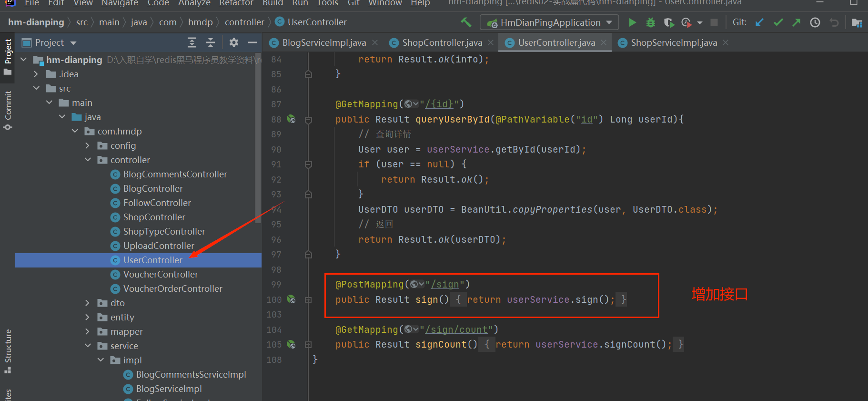
Task: Open the Window menu
Action: 385,3
